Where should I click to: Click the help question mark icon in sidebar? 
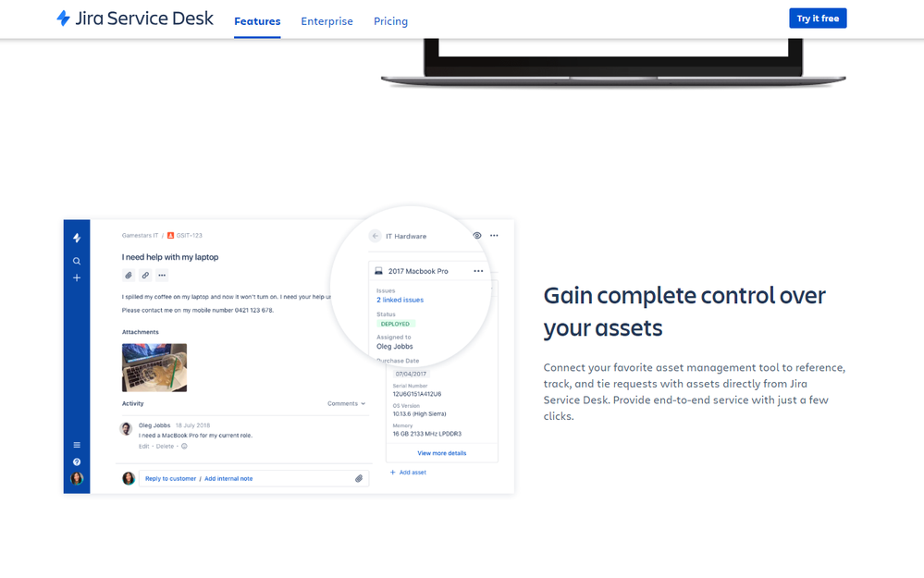point(77,461)
